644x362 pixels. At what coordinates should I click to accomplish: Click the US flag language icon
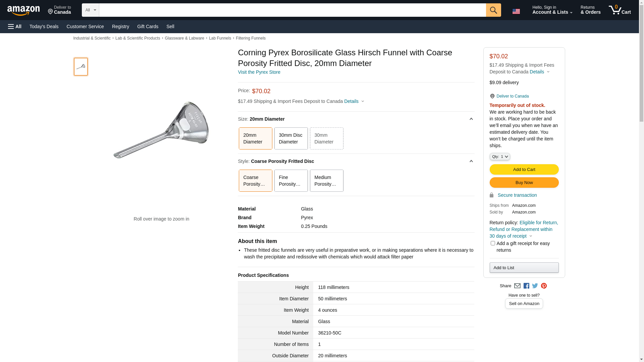[x=516, y=11]
